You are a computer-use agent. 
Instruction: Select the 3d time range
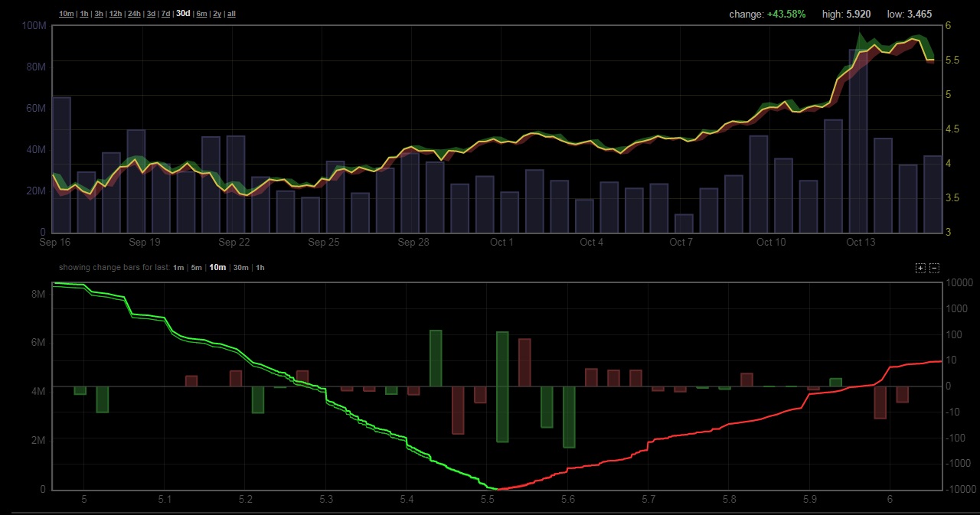(x=151, y=14)
